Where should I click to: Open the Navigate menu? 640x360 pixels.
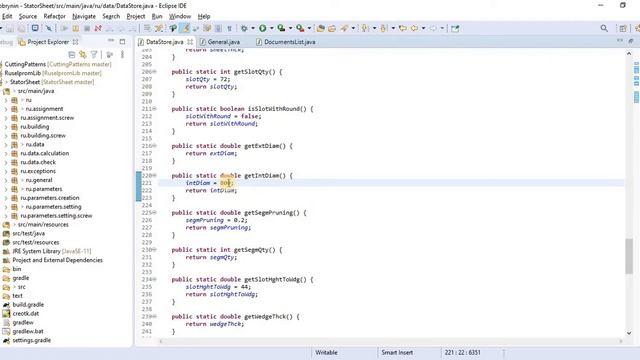click(84, 16)
